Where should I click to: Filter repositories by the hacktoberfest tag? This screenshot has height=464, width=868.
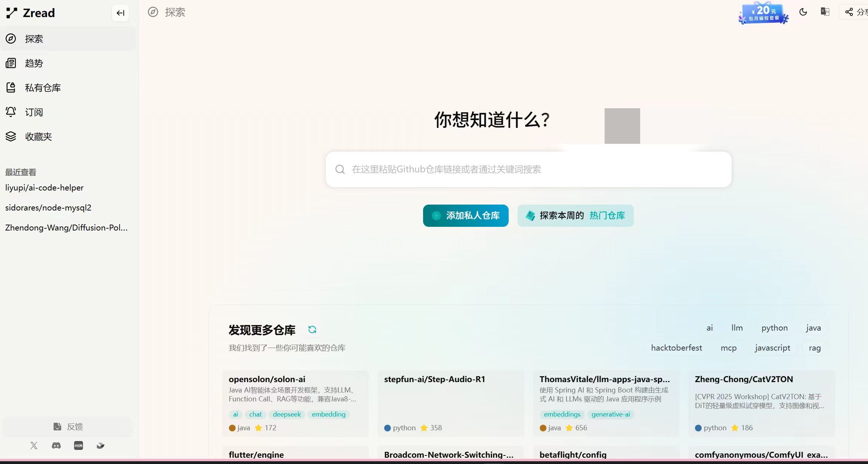tap(676, 348)
